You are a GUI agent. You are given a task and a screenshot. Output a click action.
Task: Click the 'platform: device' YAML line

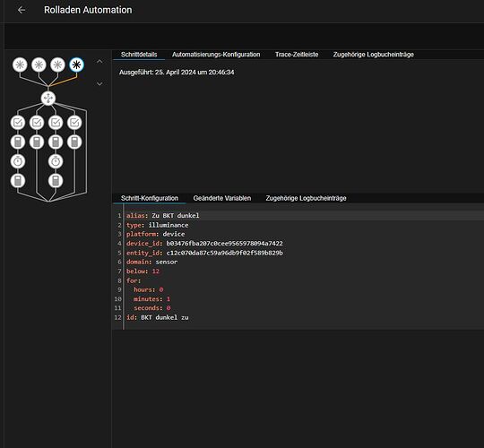click(x=156, y=234)
